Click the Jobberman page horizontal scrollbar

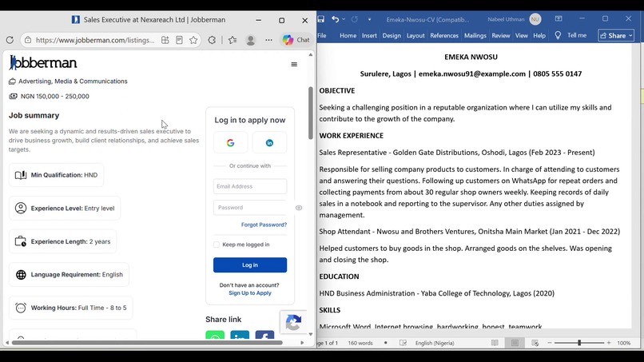click(x=147, y=342)
